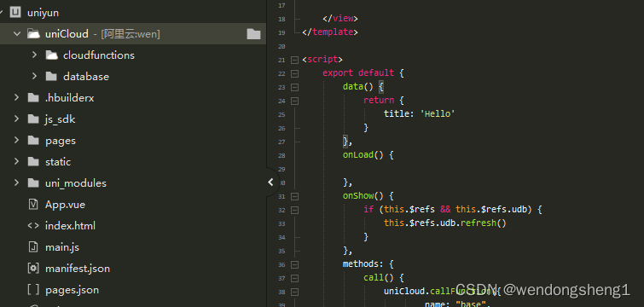Fold call() method at line 37

coord(294,278)
